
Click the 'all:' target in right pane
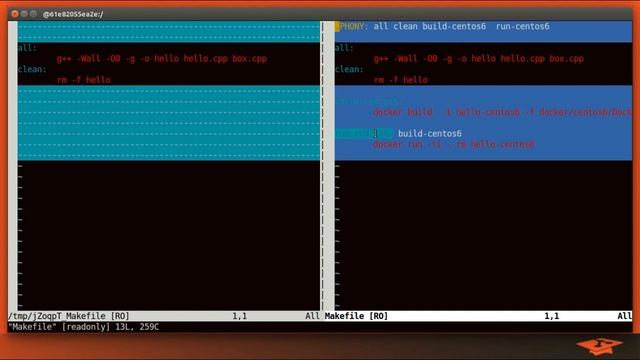coord(344,48)
